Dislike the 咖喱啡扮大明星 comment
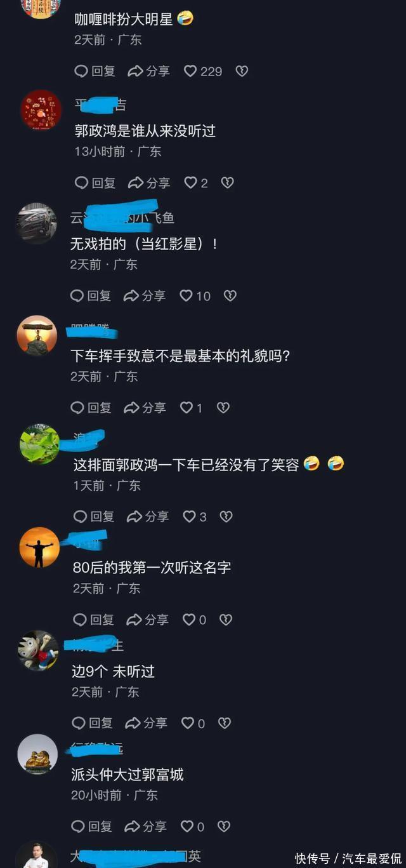Image resolution: width=406 pixels, height=868 pixels. [242, 71]
